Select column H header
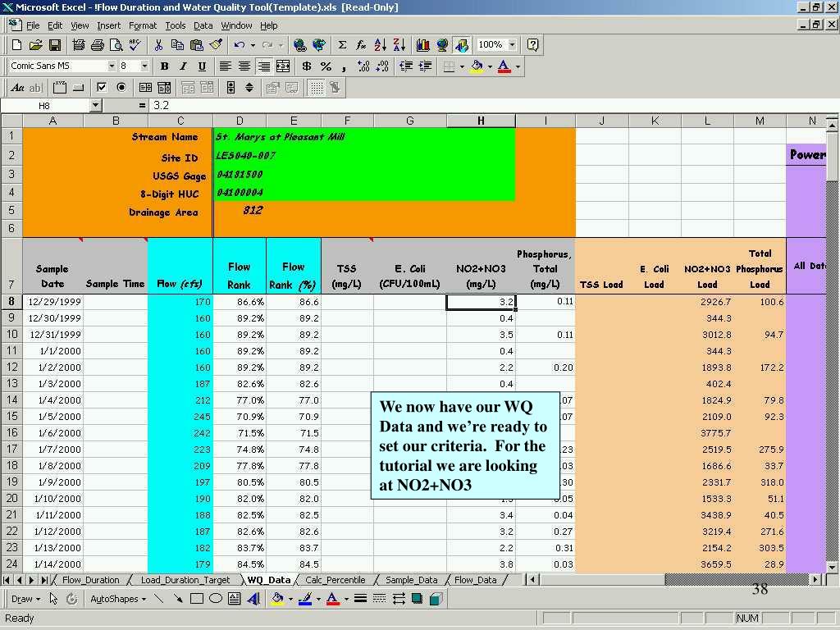 point(481,121)
